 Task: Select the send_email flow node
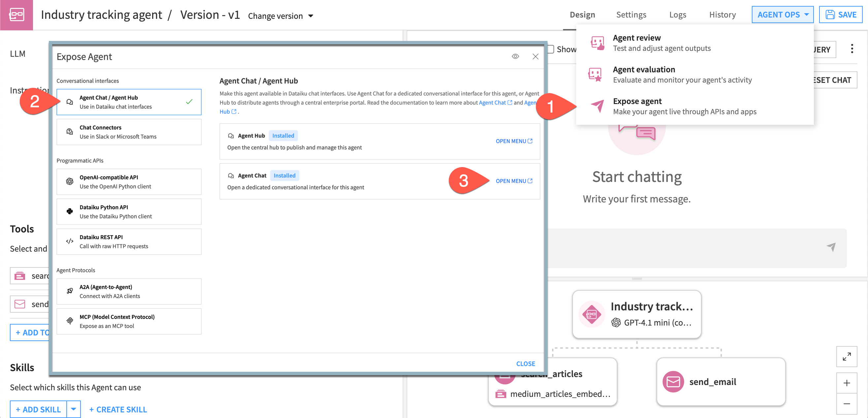[721, 382]
